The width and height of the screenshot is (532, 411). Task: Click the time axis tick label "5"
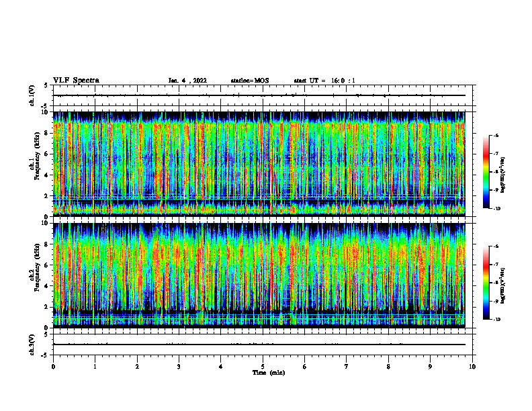click(263, 367)
